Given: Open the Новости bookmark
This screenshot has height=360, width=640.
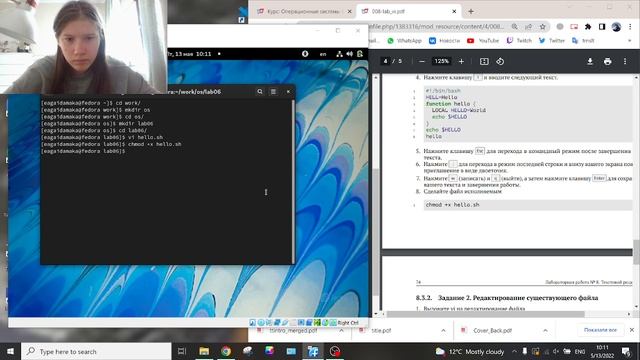Looking at the screenshot, I should point(444,40).
